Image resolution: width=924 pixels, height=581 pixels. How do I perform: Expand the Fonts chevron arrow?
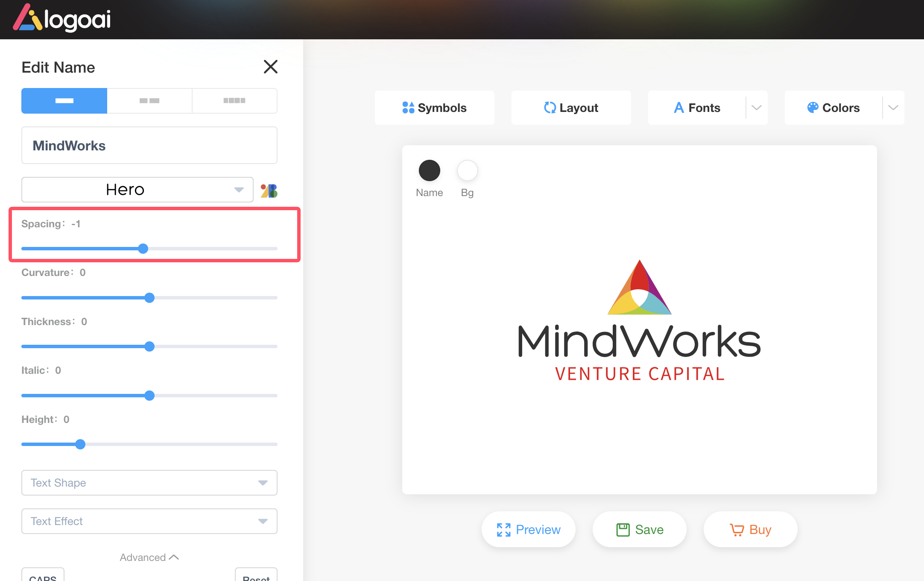(x=757, y=108)
